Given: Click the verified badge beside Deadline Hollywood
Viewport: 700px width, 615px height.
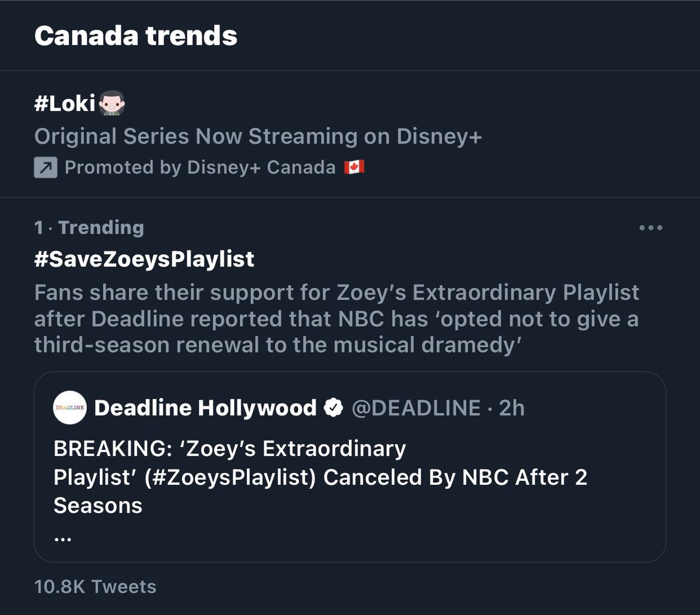Looking at the screenshot, I should (x=333, y=408).
